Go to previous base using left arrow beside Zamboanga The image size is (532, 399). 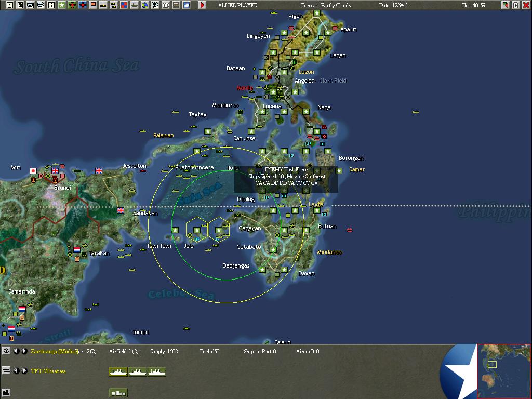16,351
